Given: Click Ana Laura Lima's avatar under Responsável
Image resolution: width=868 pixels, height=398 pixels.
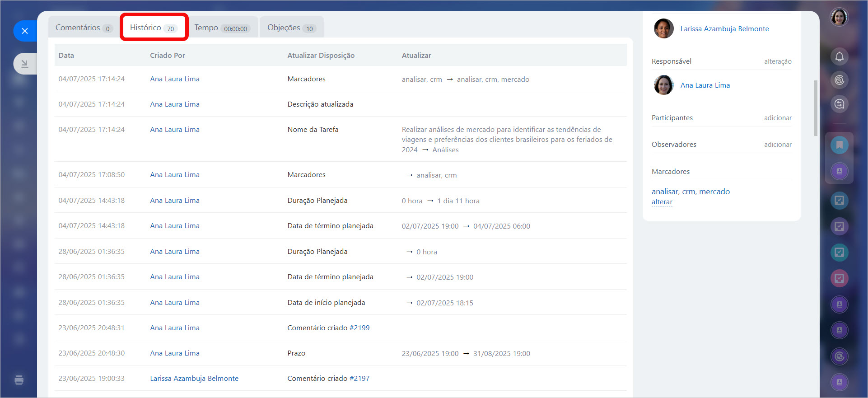Looking at the screenshot, I should 663,85.
